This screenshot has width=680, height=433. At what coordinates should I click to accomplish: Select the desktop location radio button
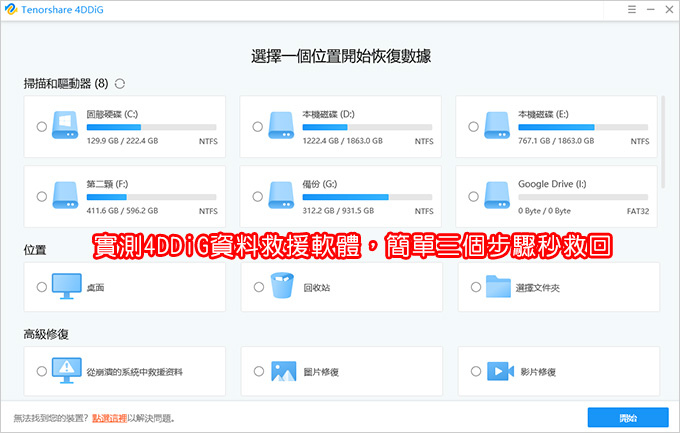point(42,287)
